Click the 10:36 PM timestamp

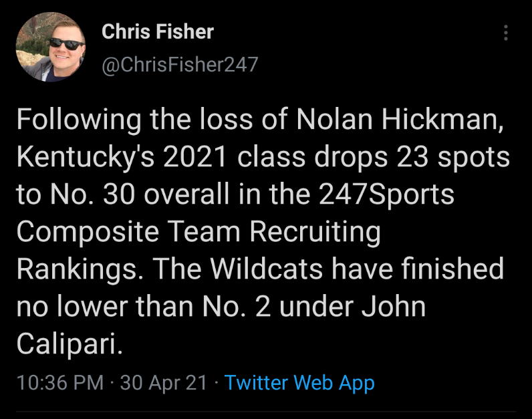(x=59, y=383)
